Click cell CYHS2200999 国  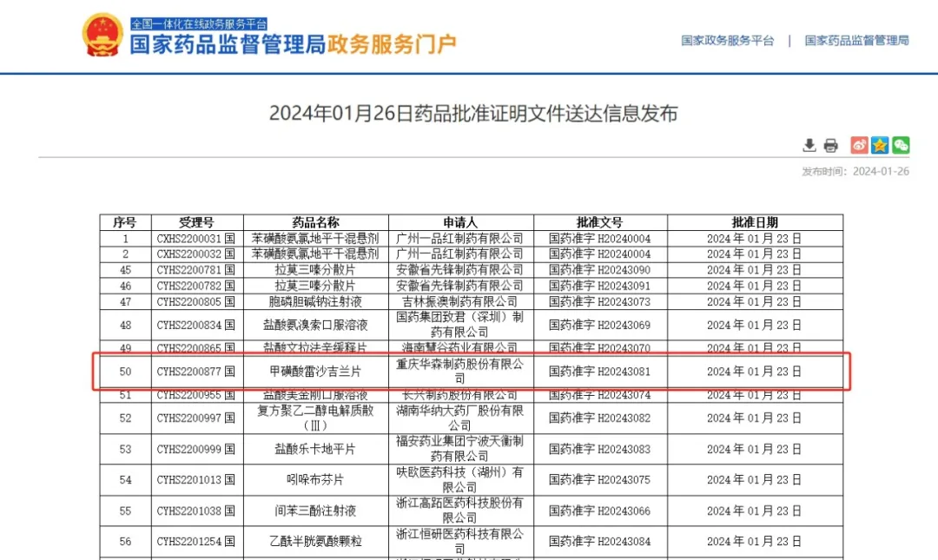click(196, 450)
